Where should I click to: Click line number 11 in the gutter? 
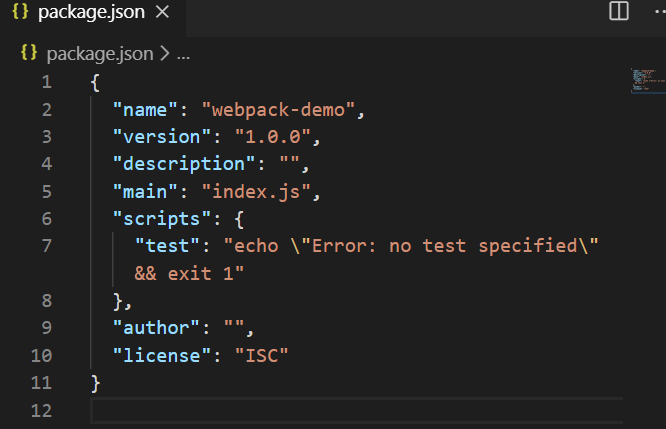tap(42, 383)
